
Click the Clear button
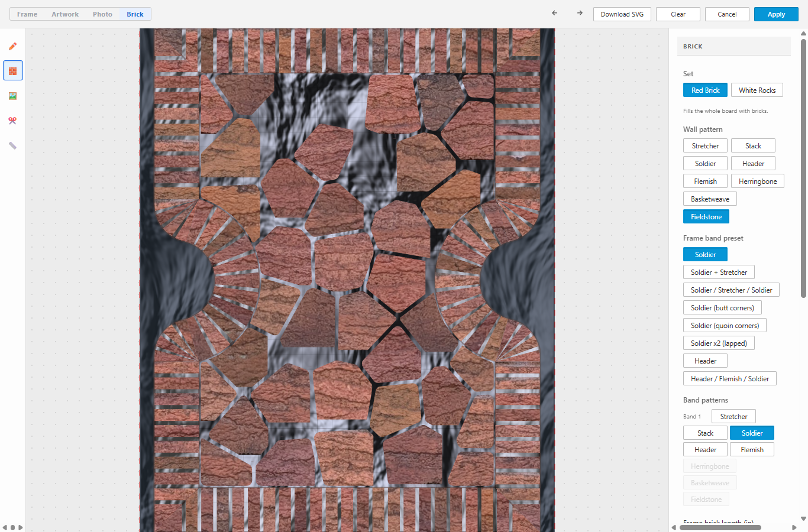[678, 14]
